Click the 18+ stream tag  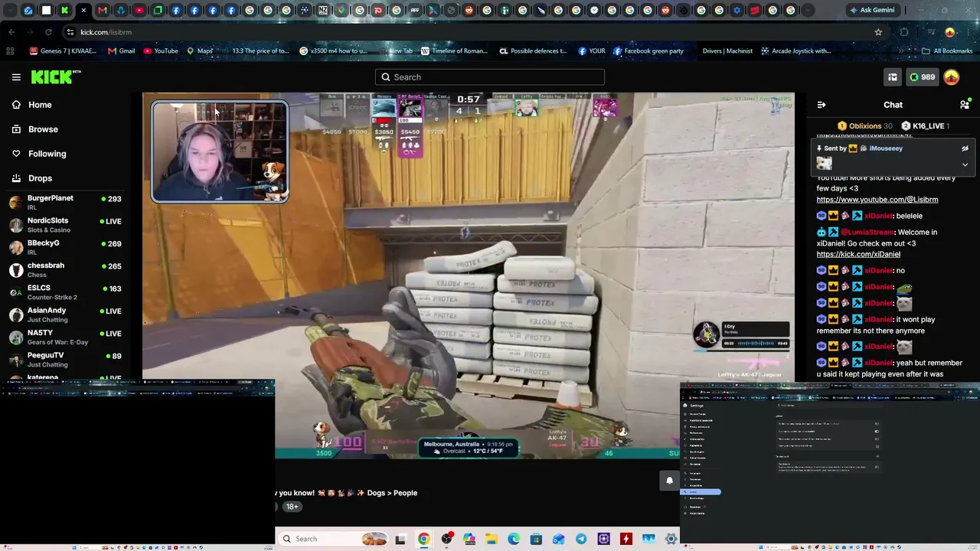click(292, 507)
